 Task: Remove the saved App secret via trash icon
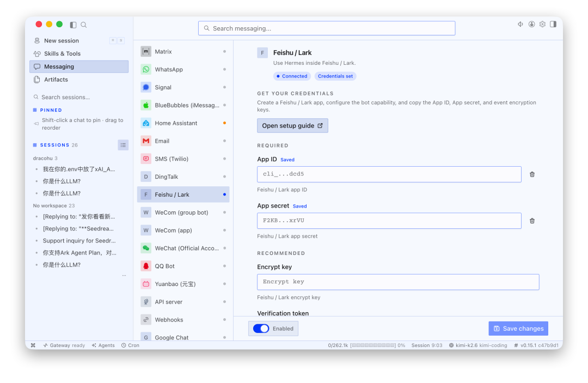[532, 221]
